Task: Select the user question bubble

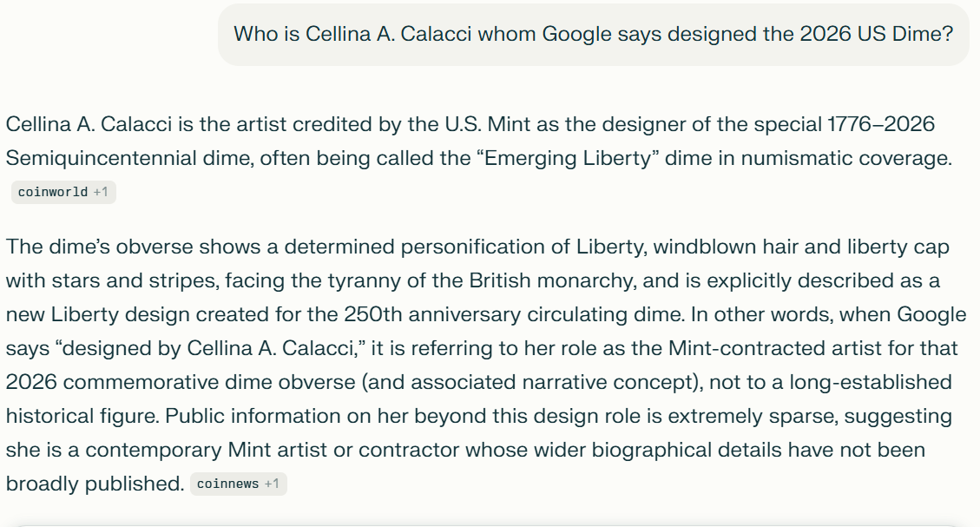Action: point(593,35)
